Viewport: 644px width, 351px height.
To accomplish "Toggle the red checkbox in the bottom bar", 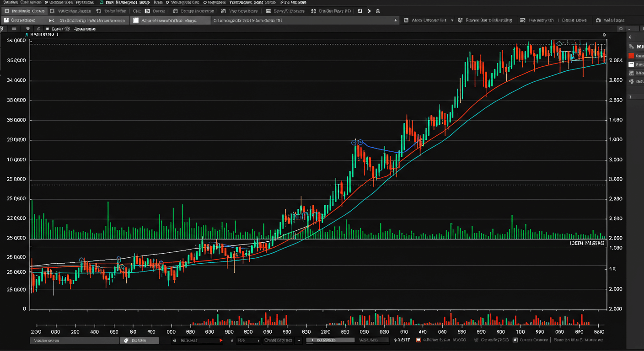I will click(419, 340).
